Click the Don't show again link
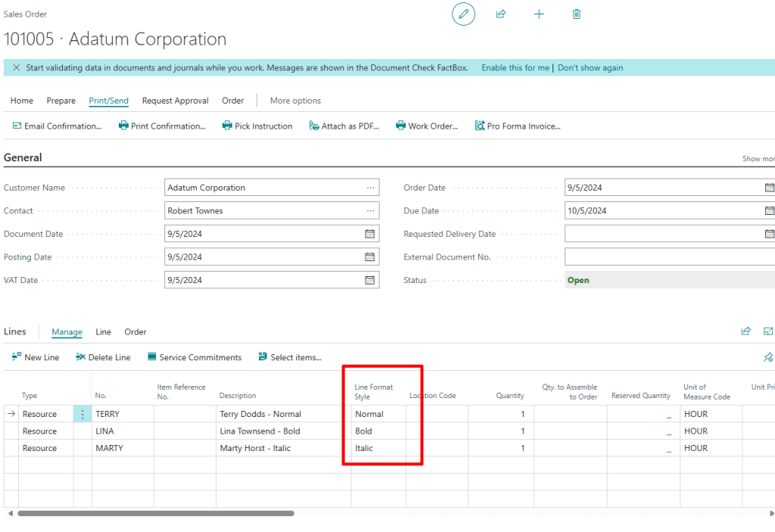 pyautogui.click(x=590, y=68)
